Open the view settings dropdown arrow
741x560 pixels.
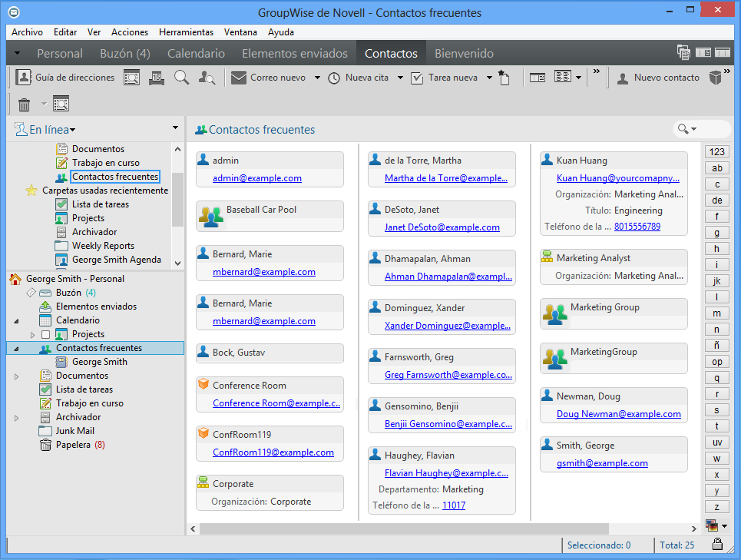578,78
